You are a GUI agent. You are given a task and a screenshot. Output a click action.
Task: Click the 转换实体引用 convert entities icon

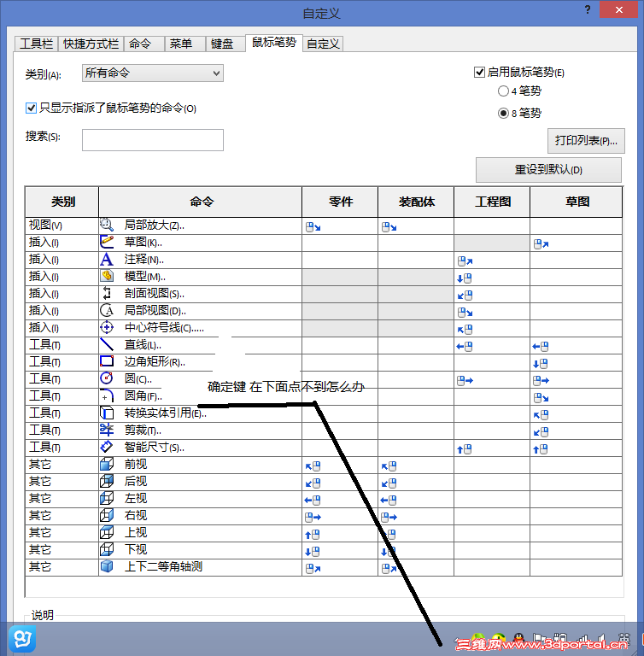[x=107, y=413]
